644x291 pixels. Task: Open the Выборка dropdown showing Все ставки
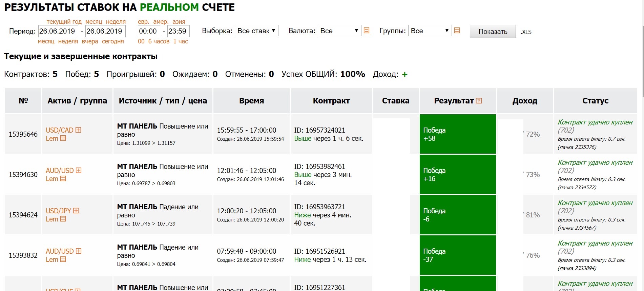(x=256, y=31)
